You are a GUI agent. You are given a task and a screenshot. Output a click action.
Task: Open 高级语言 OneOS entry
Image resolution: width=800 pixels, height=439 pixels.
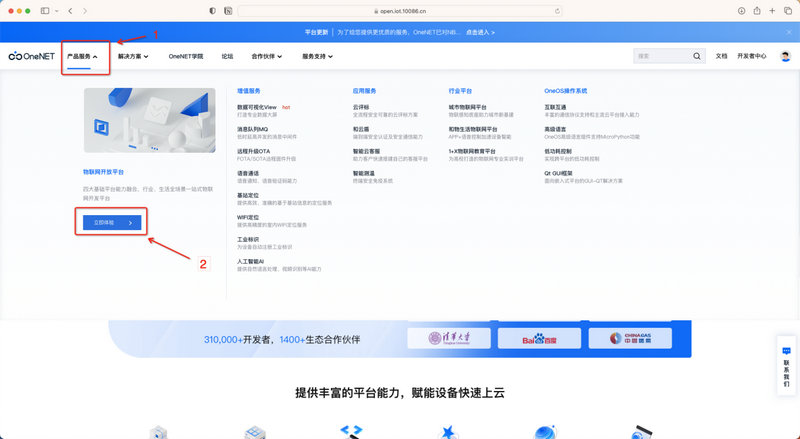point(555,129)
